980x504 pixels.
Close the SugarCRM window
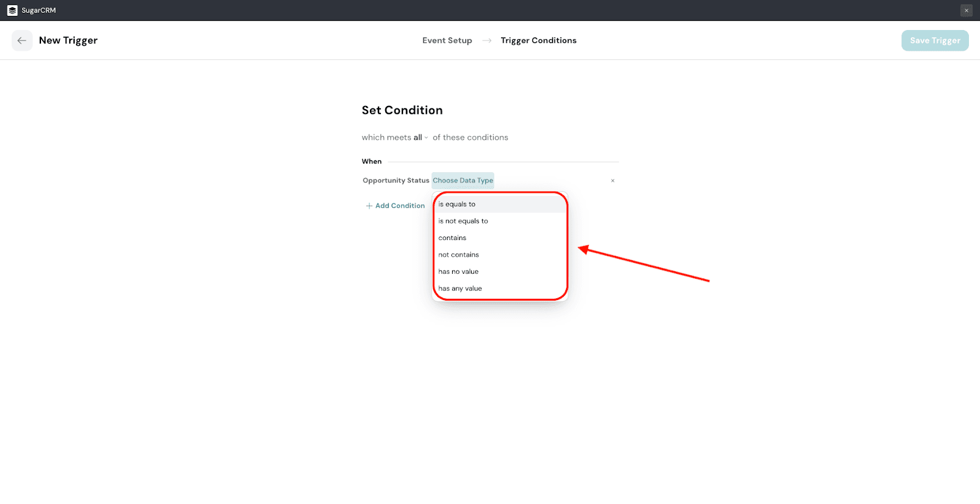tap(967, 10)
